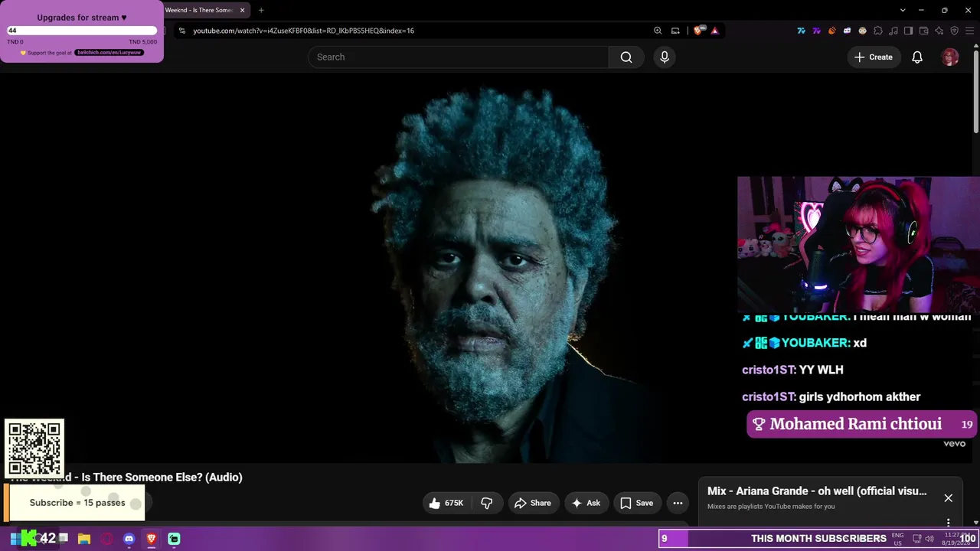Click the Ask button under the video
The width and height of the screenshot is (980, 551).
[x=586, y=503]
